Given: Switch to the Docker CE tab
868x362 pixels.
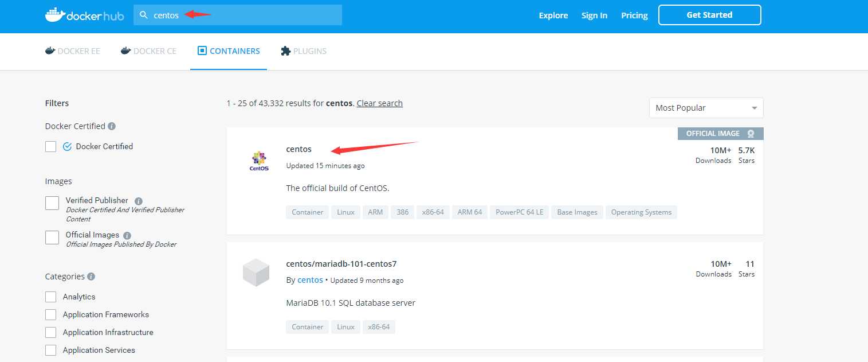Looking at the screenshot, I should [x=148, y=51].
